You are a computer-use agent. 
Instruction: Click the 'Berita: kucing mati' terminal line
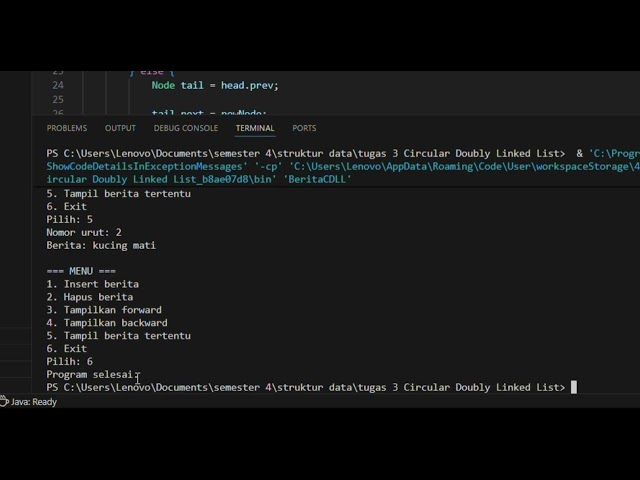(x=101, y=245)
